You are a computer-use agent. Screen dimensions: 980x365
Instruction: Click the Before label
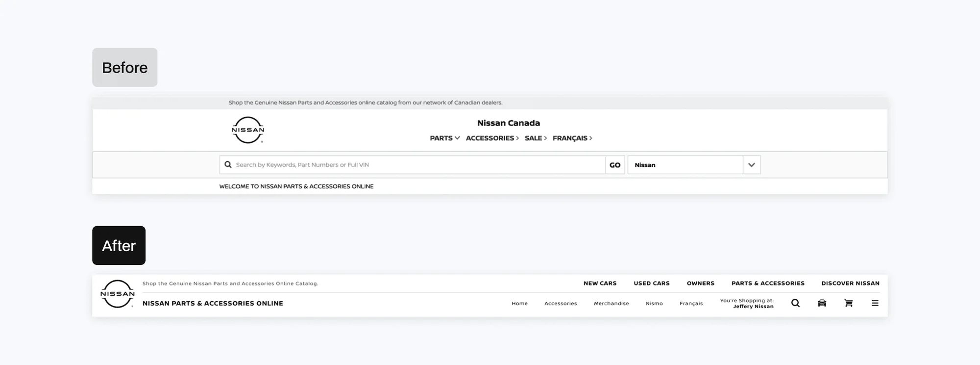[125, 67]
